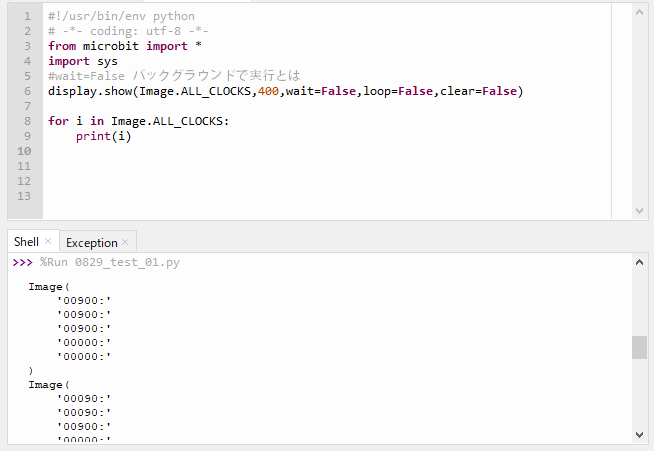Click 'from microbit import *' line
The width and height of the screenshot is (654, 451).
pos(125,46)
